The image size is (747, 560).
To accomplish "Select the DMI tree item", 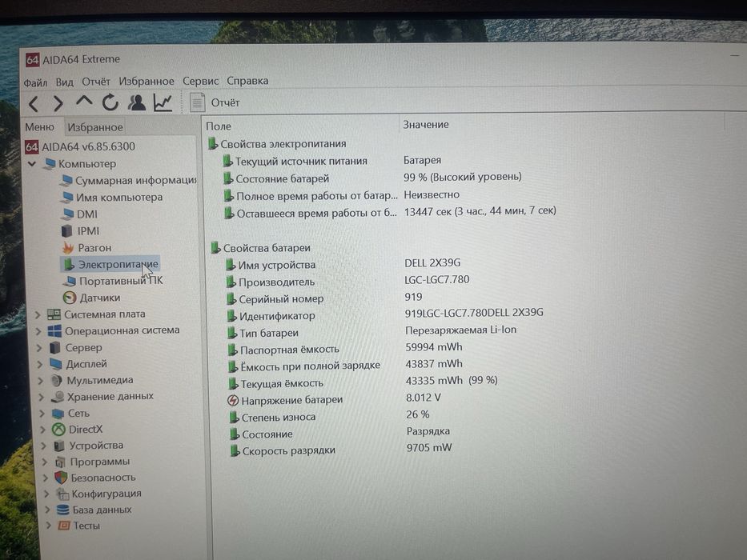I will (79, 214).
